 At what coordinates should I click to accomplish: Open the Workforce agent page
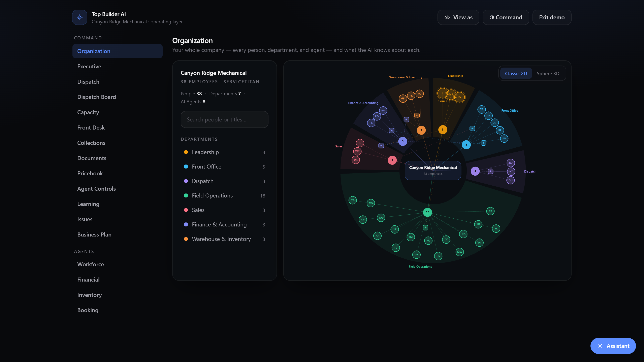point(117,264)
